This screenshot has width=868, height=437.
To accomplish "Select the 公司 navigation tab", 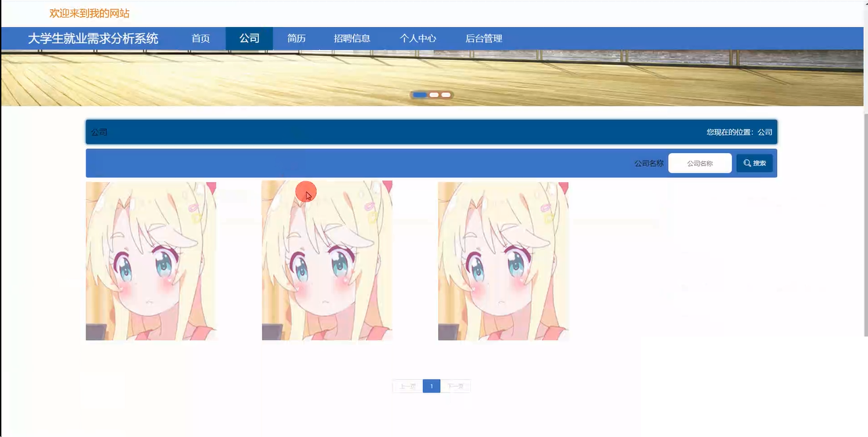I will tap(249, 38).
